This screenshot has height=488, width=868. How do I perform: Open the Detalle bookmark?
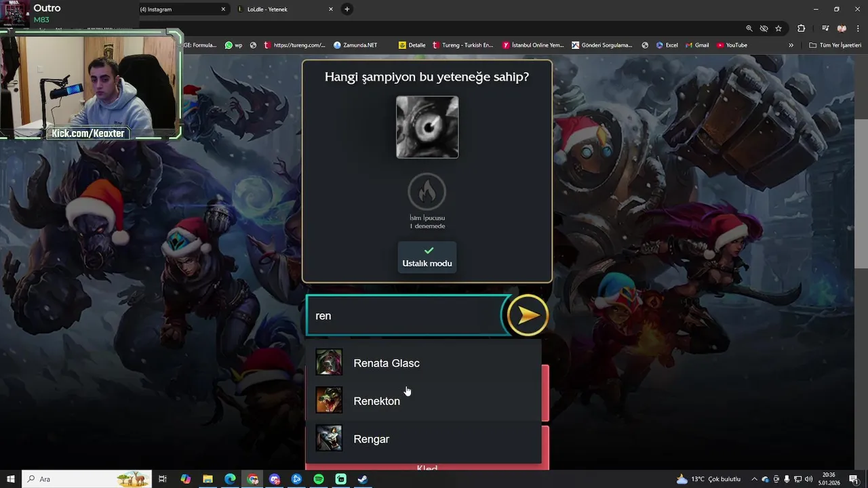(412, 45)
